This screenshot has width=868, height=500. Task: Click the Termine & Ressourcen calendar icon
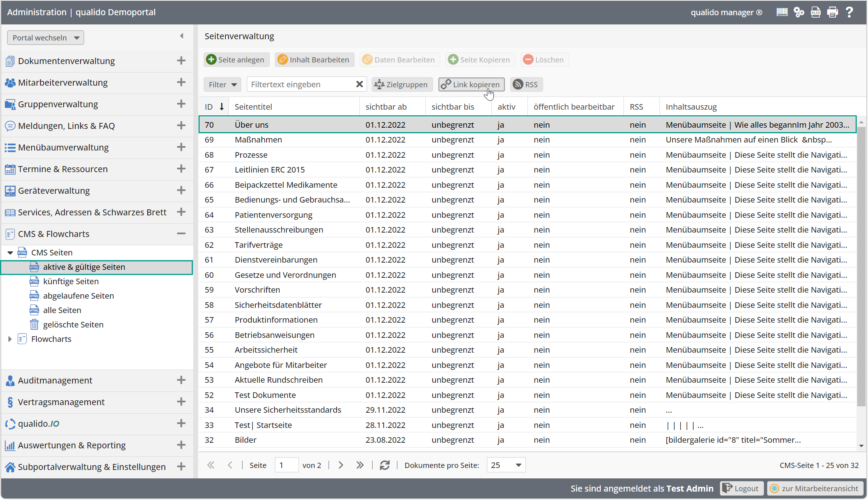10,169
